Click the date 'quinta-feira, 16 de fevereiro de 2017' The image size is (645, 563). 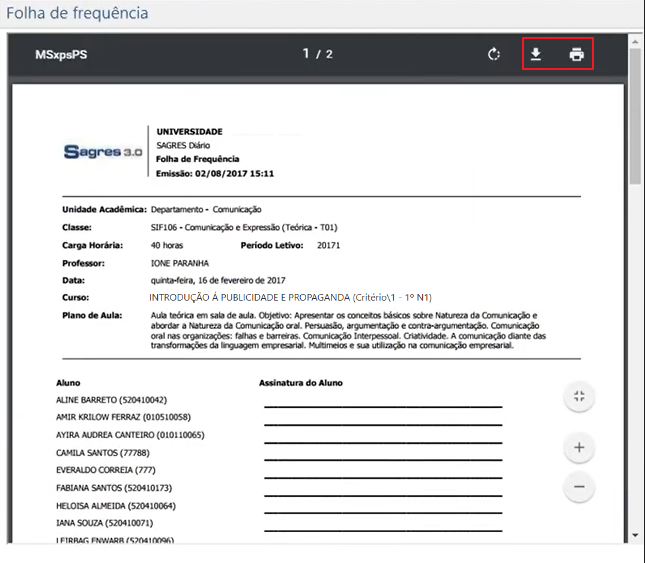tap(218, 280)
